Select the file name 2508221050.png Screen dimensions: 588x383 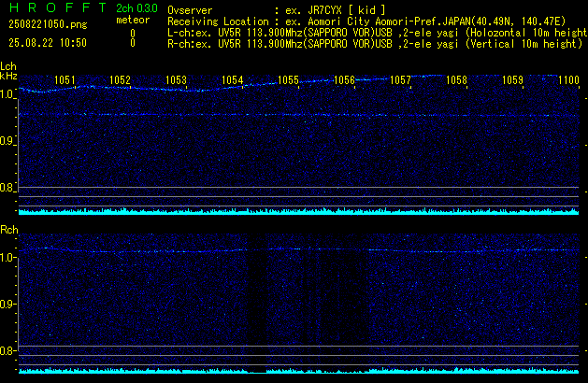[48, 24]
